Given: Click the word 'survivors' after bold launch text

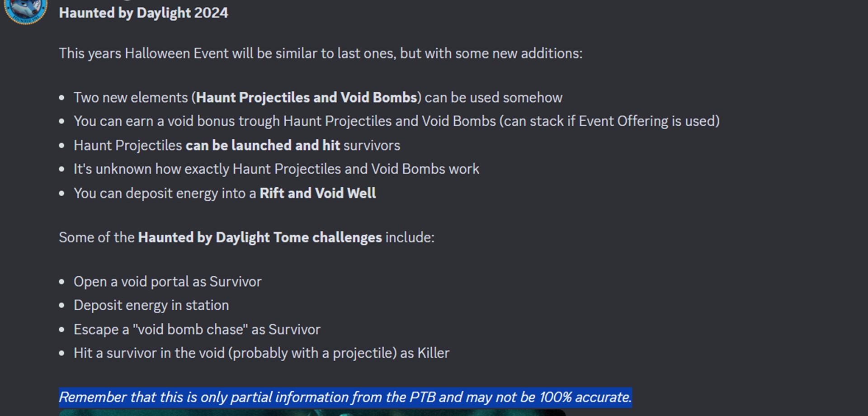Looking at the screenshot, I should pos(372,146).
